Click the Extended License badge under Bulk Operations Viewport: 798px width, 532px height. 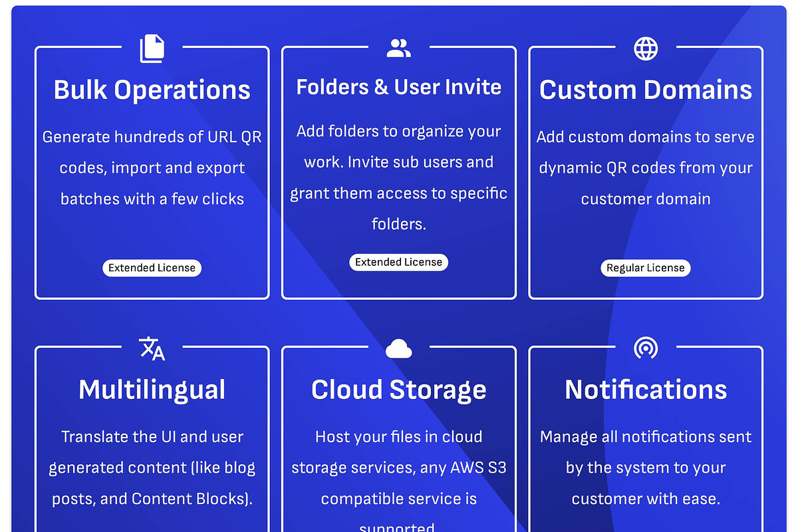(152, 268)
